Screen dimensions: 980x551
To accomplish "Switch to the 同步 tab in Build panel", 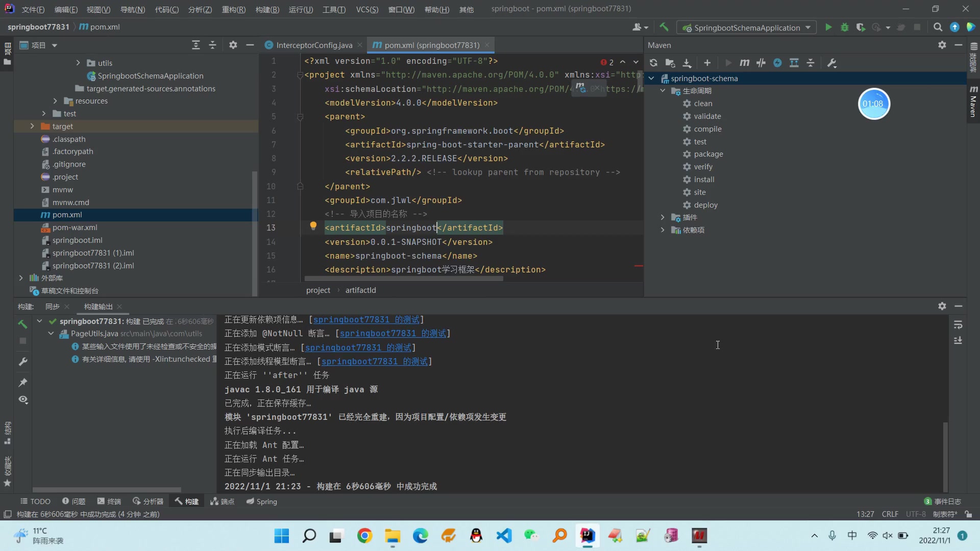I will pos(52,307).
